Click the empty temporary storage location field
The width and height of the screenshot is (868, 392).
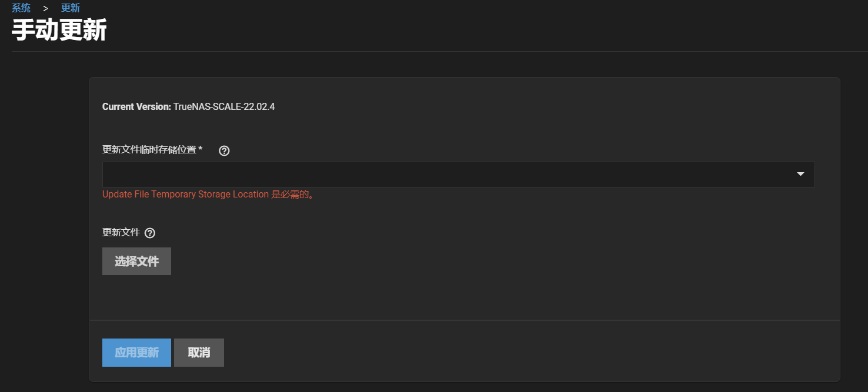(x=447, y=175)
